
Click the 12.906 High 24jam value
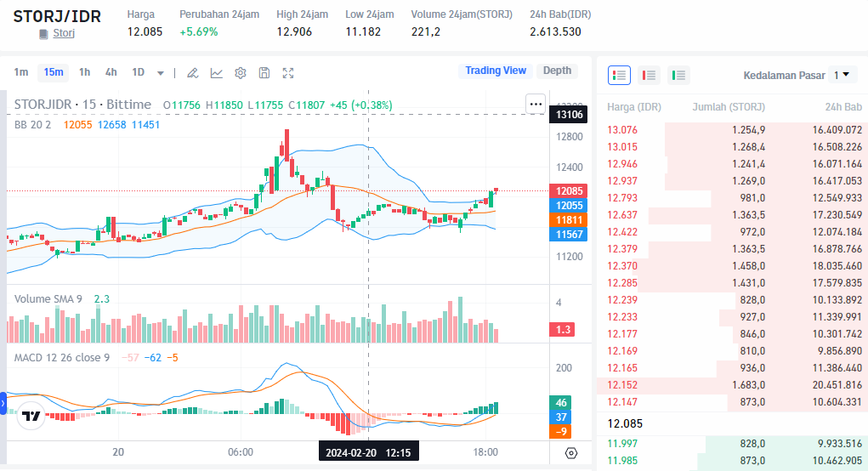pos(294,32)
